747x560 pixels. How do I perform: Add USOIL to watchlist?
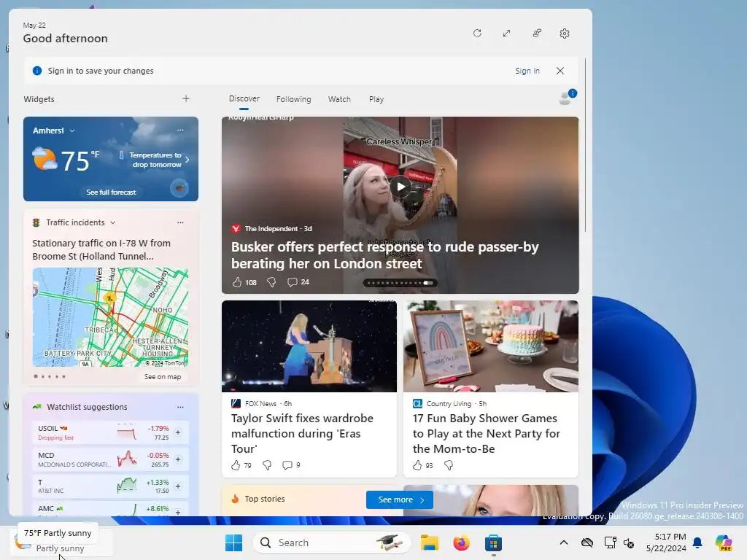tap(178, 432)
